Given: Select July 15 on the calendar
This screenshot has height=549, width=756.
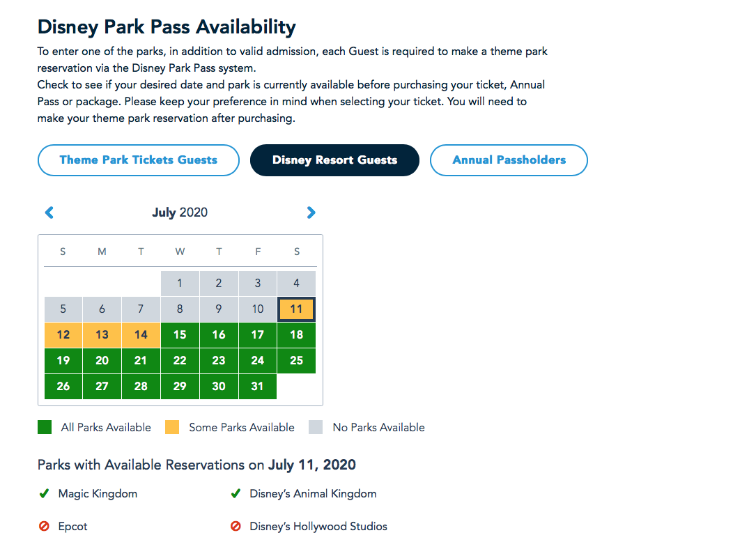Looking at the screenshot, I should pyautogui.click(x=180, y=334).
